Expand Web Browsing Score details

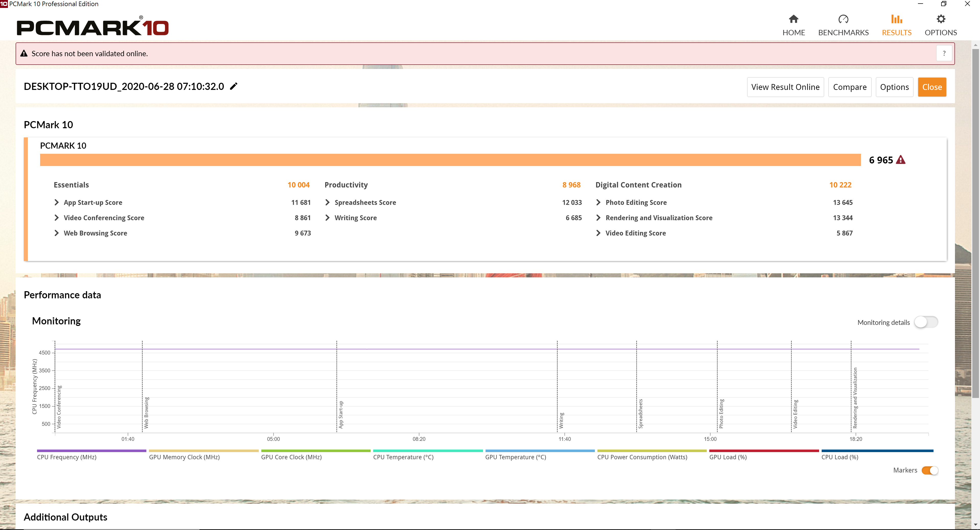point(57,233)
